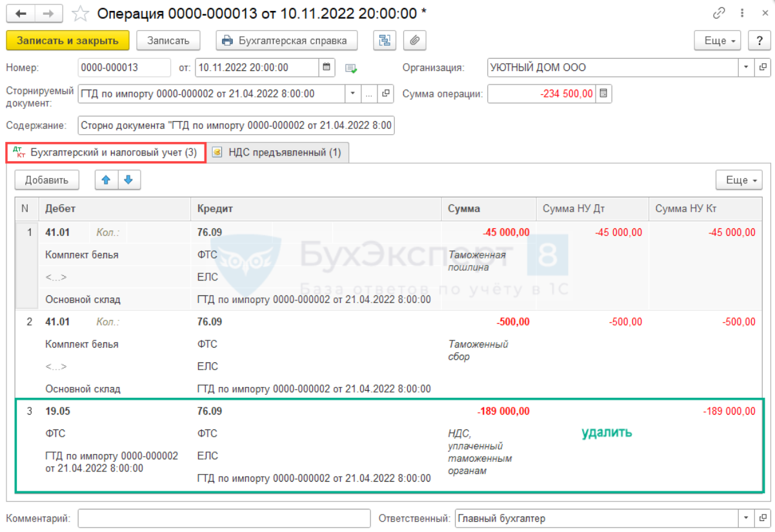The image size is (775, 532).
Task: Copy link to document with chain icon
Action: tap(719, 13)
